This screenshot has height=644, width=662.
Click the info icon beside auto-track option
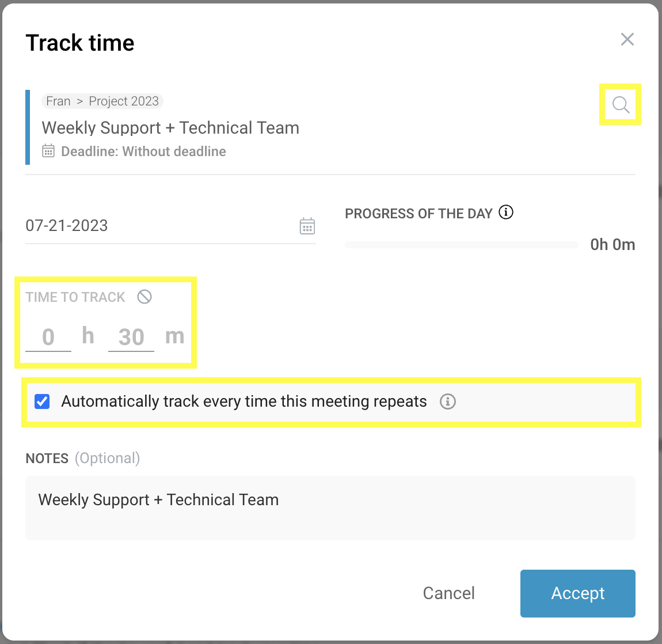pos(447,401)
